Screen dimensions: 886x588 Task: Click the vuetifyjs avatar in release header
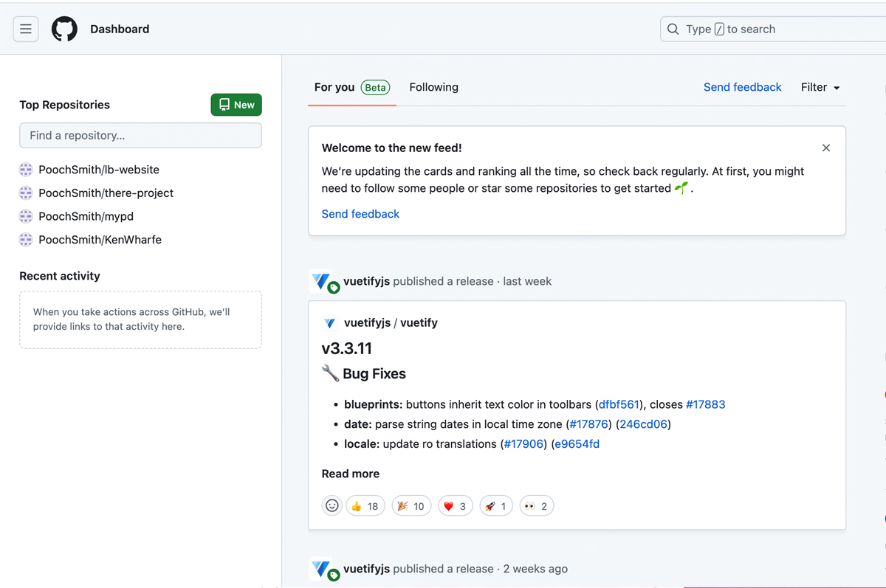(x=321, y=281)
